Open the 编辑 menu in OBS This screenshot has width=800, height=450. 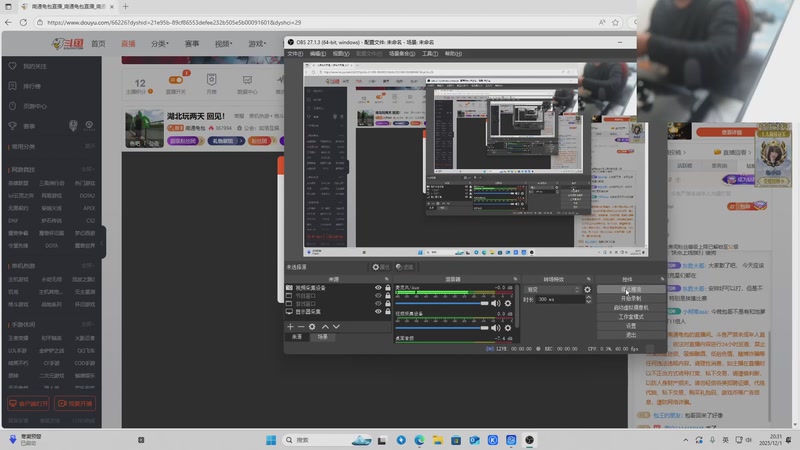click(x=317, y=54)
